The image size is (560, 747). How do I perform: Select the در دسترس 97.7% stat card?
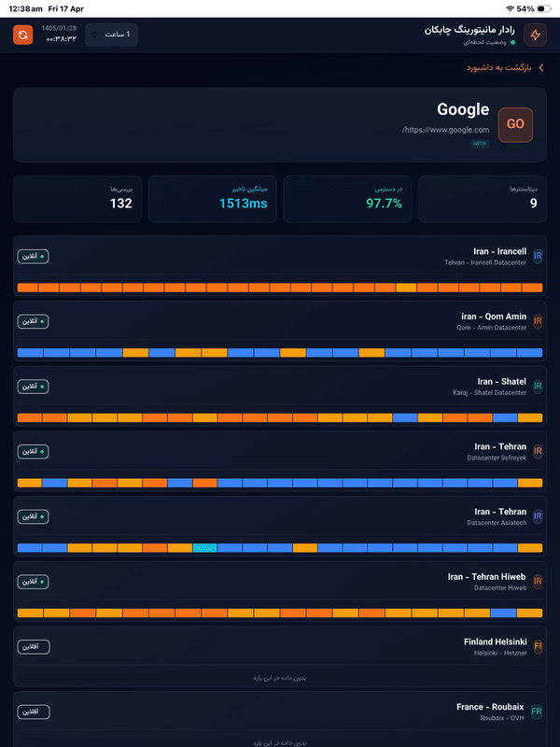pyautogui.click(x=346, y=198)
